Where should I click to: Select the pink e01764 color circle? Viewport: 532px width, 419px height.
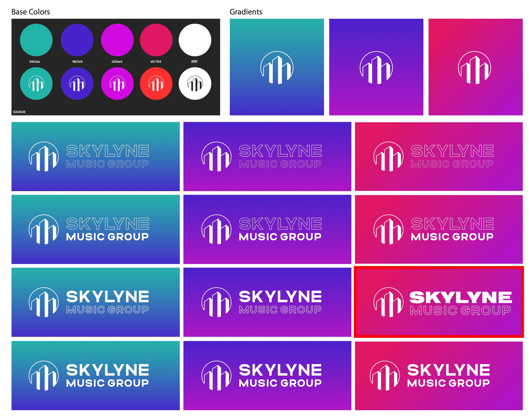pos(156,40)
